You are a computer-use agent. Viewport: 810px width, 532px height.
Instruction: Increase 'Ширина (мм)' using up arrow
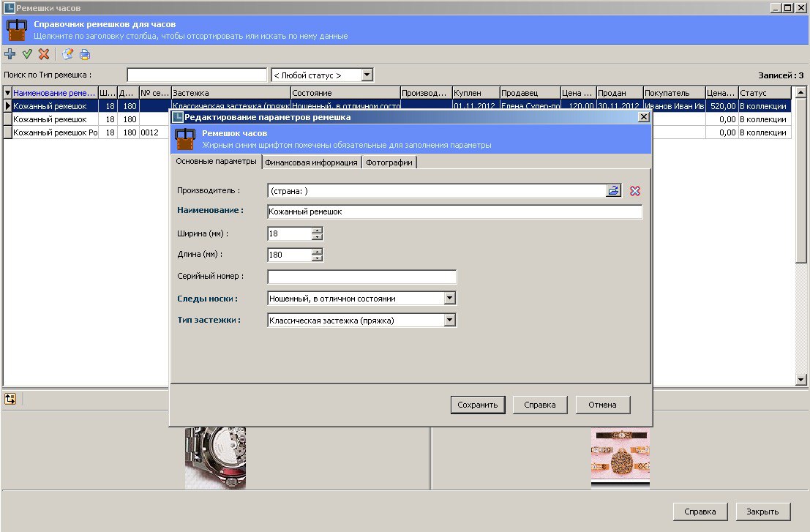[x=317, y=231]
